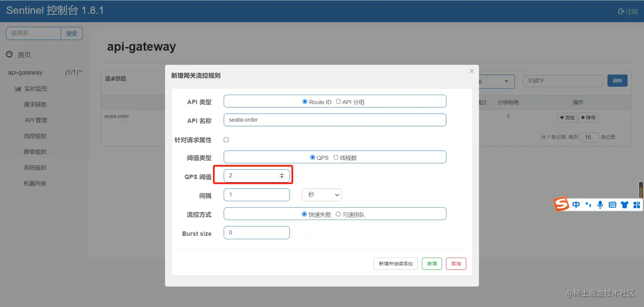
Task: Select 快速失败 flow control mode
Action: (304, 214)
